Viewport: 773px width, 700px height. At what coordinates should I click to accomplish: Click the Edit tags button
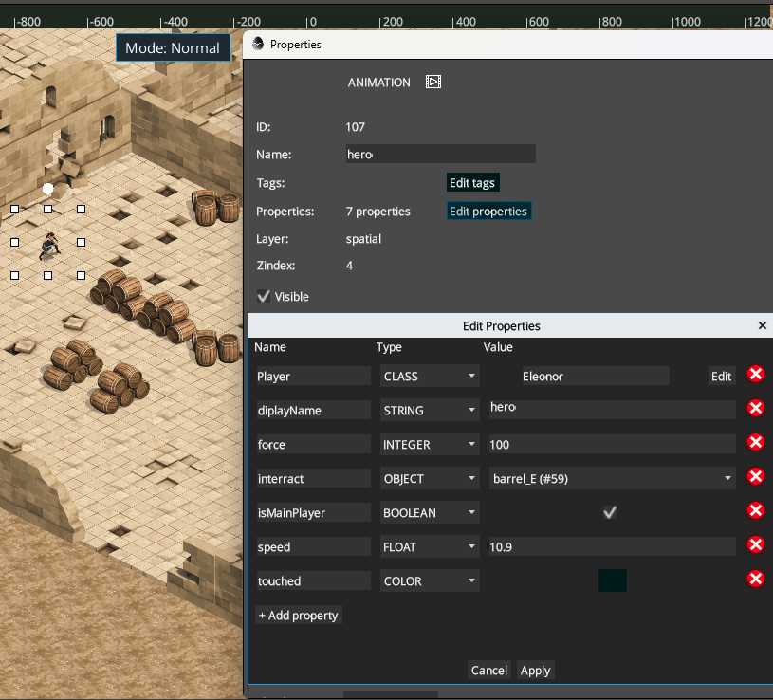(472, 182)
